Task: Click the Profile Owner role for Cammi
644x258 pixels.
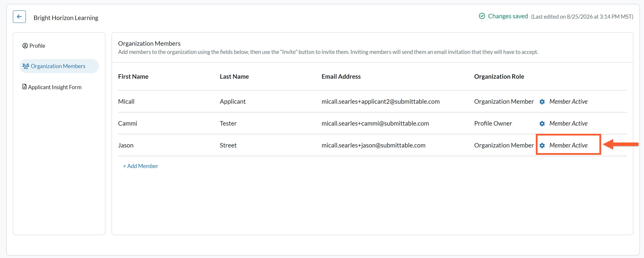Action: click(493, 123)
